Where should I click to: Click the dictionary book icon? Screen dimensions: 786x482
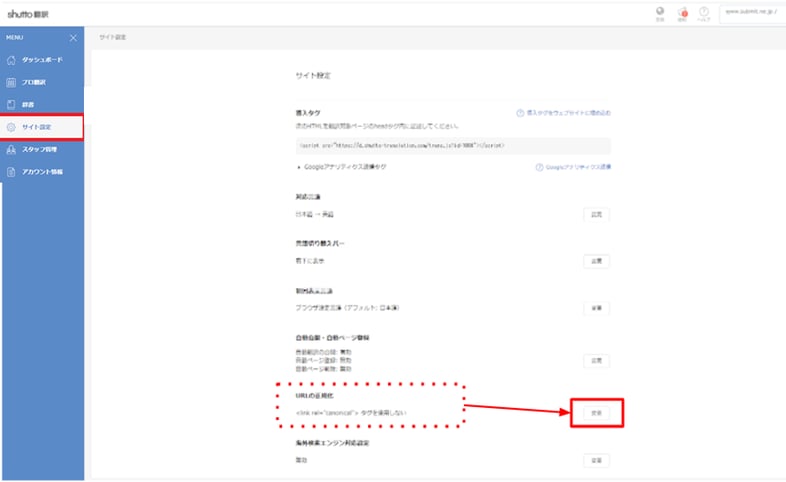click(x=11, y=105)
